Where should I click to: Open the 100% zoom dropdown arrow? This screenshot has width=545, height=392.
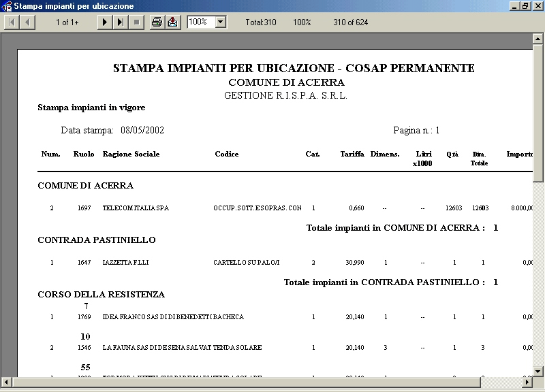(220, 22)
